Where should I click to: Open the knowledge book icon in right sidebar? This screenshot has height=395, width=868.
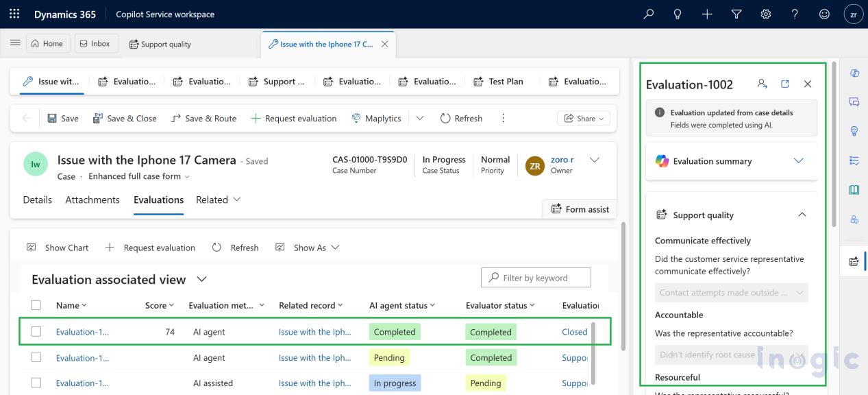click(x=854, y=190)
